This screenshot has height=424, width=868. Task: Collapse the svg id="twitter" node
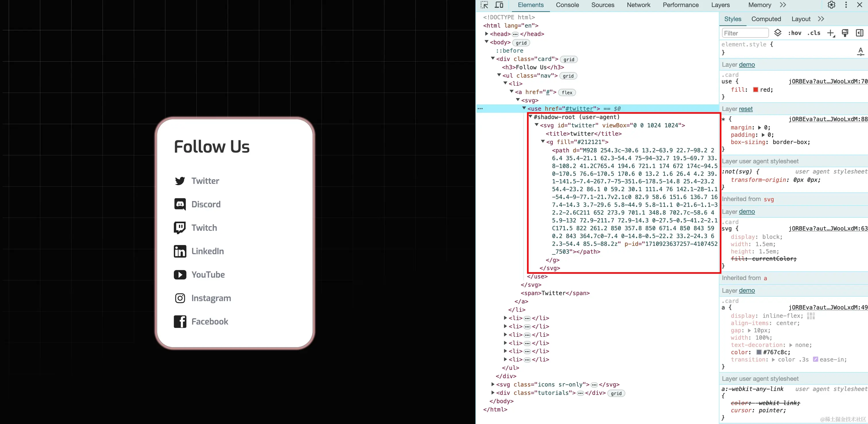536,125
